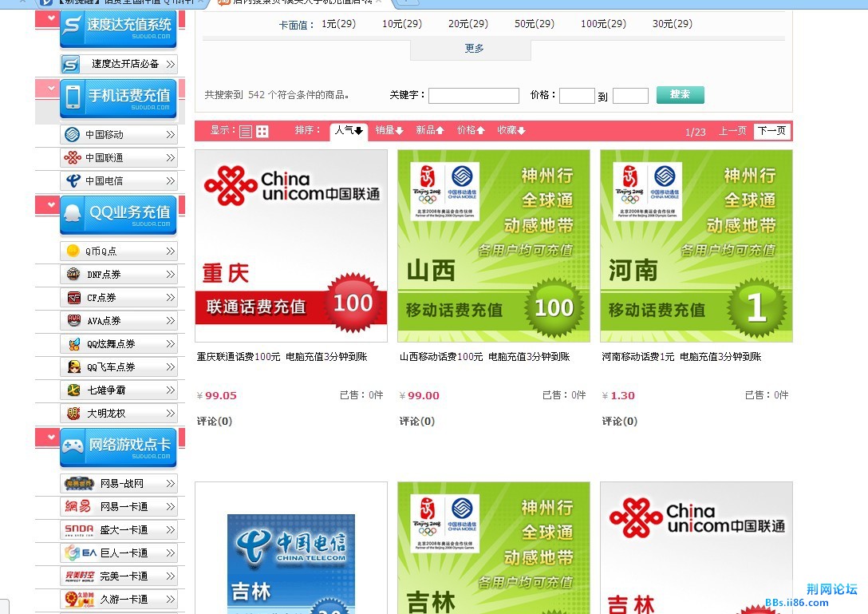Select the 网易-战网 logo icon
Image resolution: width=868 pixels, height=614 pixels.
click(x=79, y=484)
